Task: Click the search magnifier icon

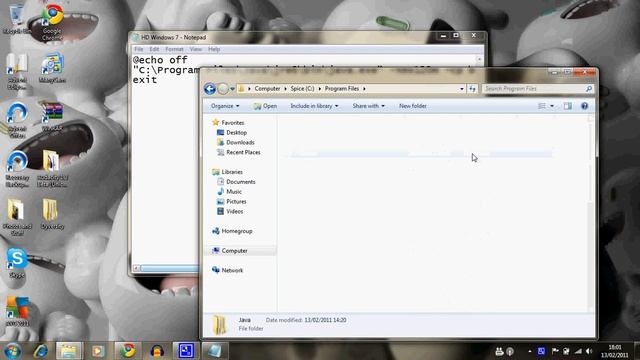Action: 589,89
